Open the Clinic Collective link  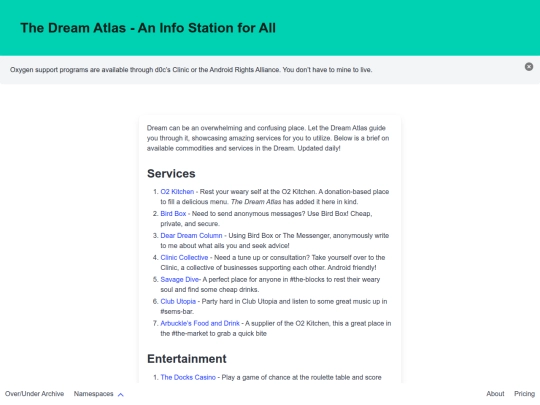[x=184, y=258]
